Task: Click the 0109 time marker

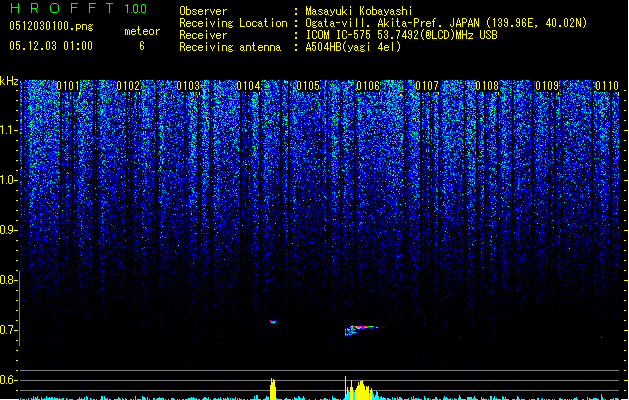Action: pos(547,86)
